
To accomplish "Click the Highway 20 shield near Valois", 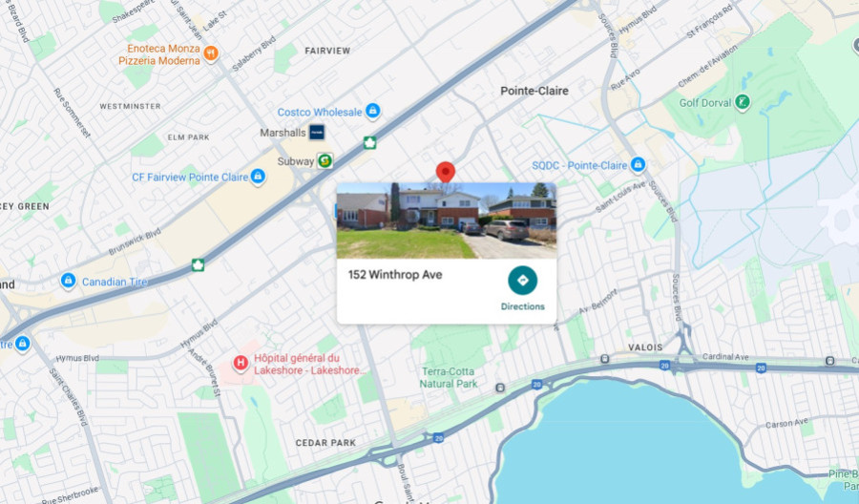I will [664, 366].
